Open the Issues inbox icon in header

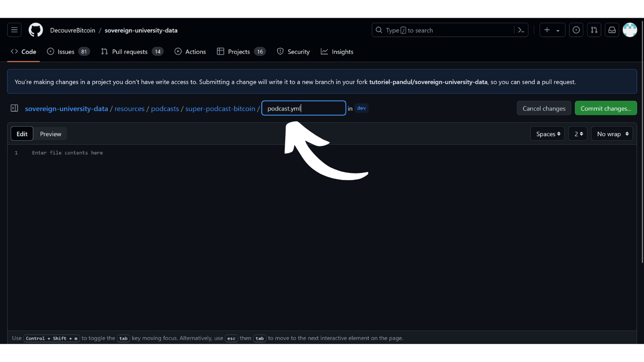pos(576,30)
